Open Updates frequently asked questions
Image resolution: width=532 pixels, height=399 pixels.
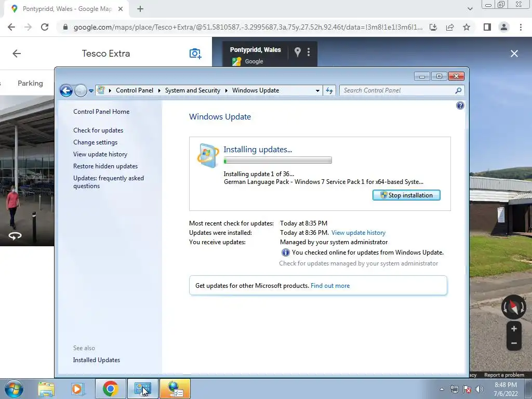[108, 182]
